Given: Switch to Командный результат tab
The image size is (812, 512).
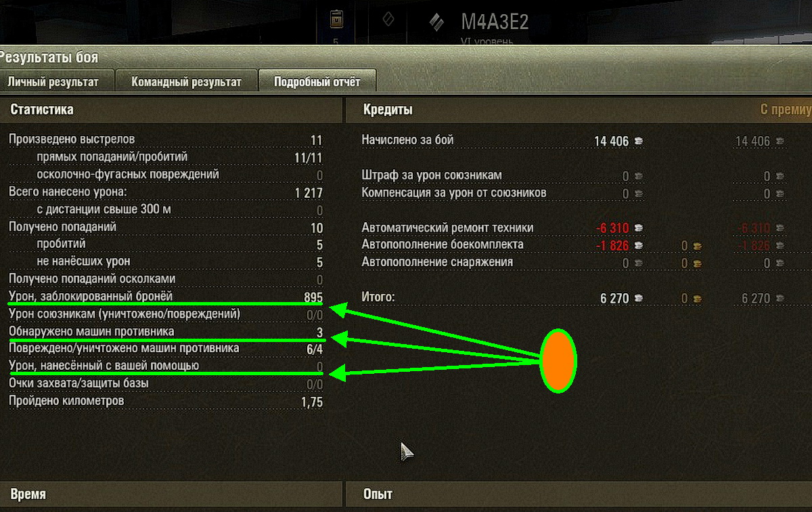Looking at the screenshot, I should (x=186, y=81).
